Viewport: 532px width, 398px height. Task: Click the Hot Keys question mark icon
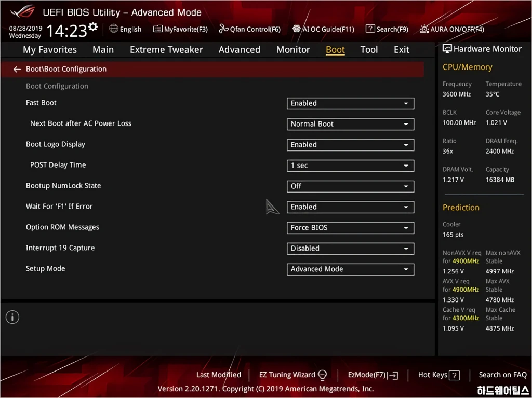[454, 375]
